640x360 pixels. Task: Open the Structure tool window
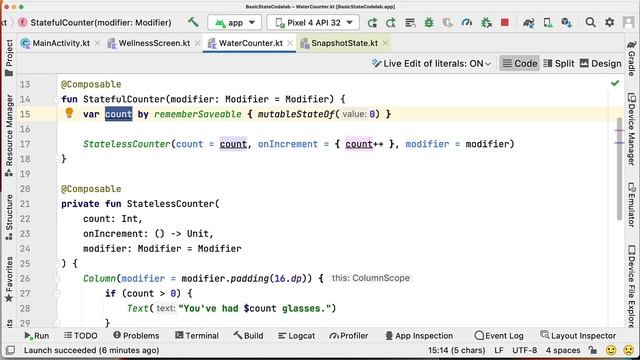[x=9, y=217]
